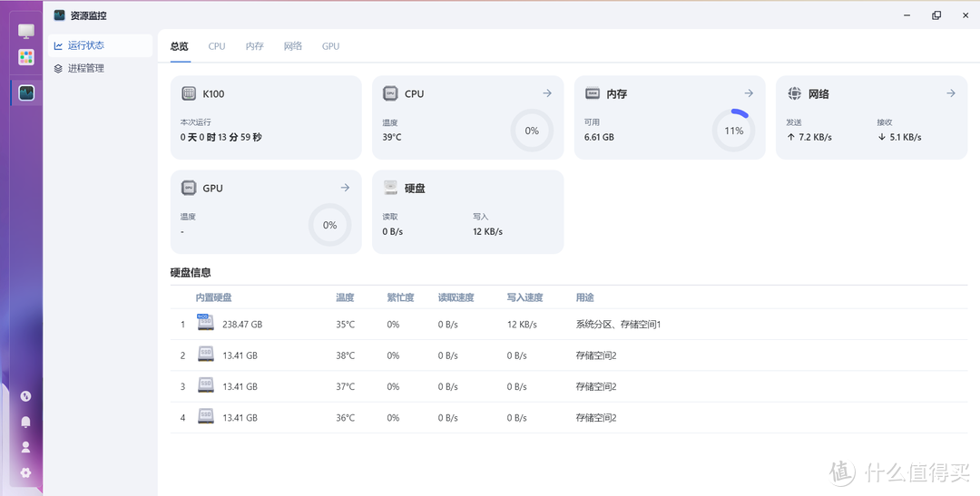
Task: Select 运行状态 in the left menu
Action: point(100,45)
